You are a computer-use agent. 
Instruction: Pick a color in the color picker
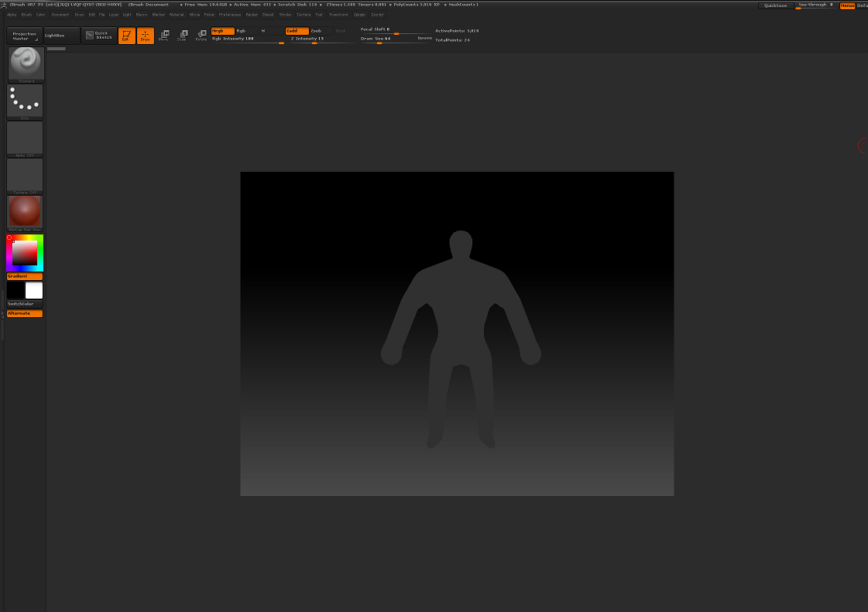24,252
